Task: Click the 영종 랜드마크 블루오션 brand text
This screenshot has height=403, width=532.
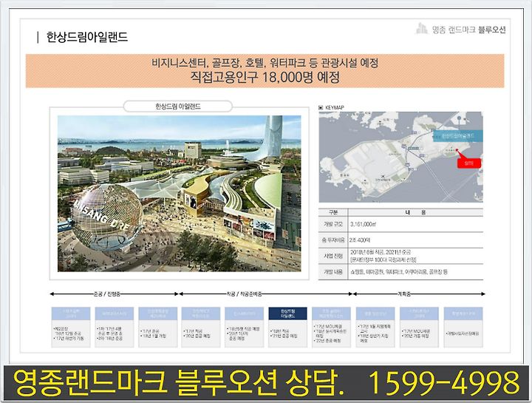Action: [469, 30]
